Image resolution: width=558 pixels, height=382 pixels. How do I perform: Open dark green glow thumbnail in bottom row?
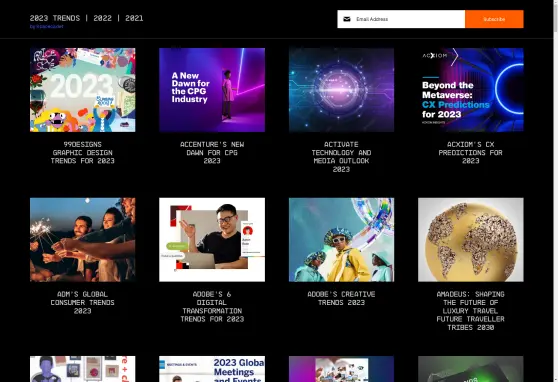[x=471, y=369]
